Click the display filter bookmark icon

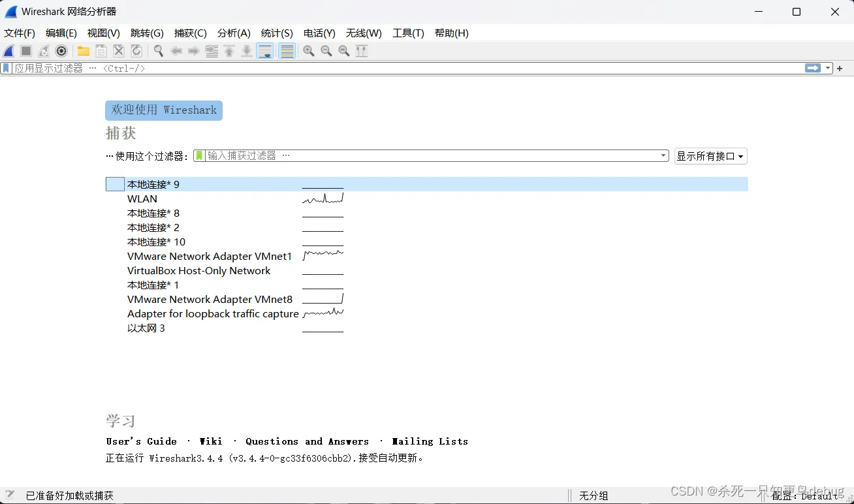[x=7, y=68]
